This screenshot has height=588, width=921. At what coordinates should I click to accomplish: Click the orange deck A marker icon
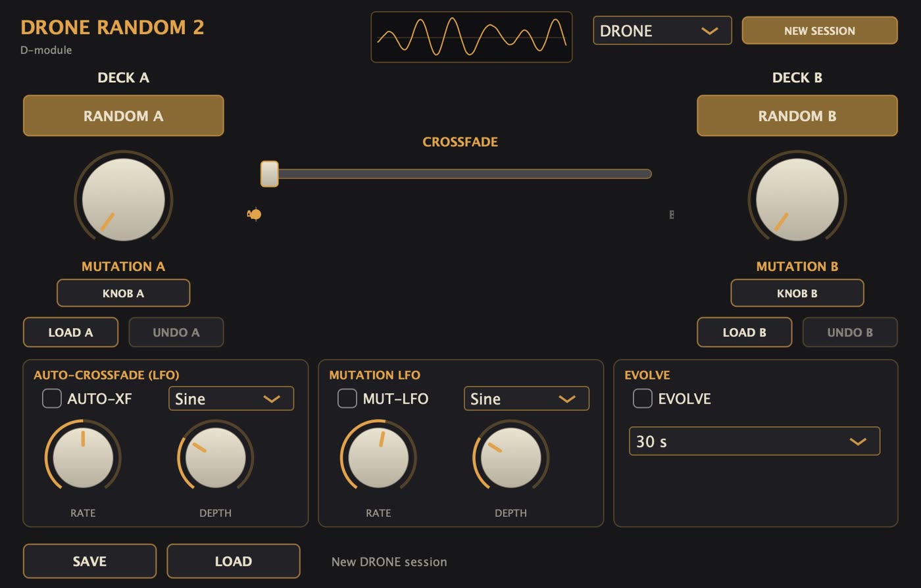point(254,214)
